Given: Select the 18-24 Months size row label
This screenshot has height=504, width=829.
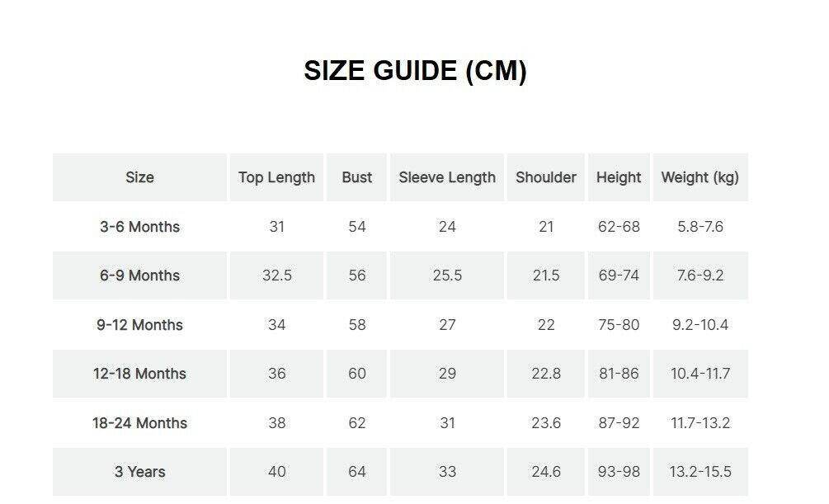Looking at the screenshot, I should click(x=139, y=423).
